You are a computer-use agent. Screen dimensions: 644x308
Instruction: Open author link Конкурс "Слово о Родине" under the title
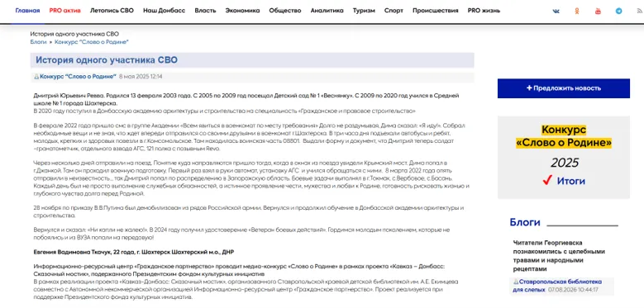[x=78, y=76]
